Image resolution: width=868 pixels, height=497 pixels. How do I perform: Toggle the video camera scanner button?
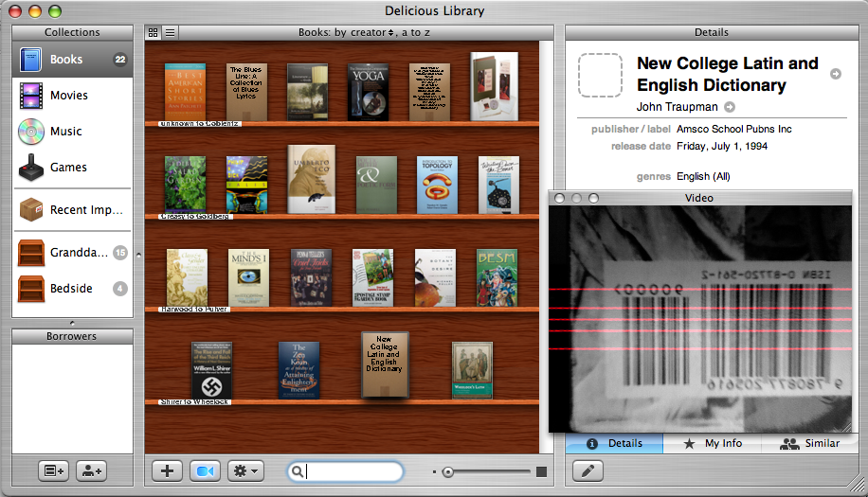click(205, 471)
